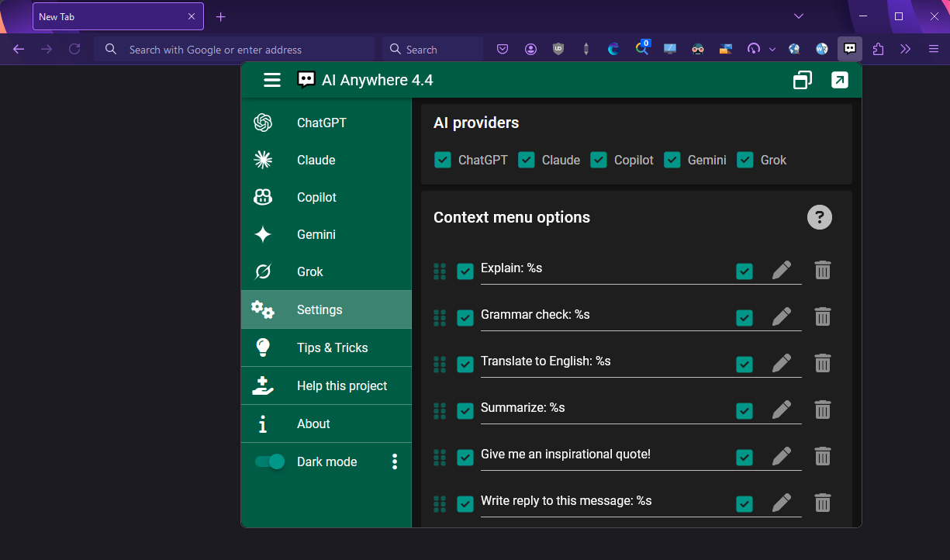Uncheck the ChatGPT provider checkbox
This screenshot has width=950, height=560.
(x=443, y=160)
